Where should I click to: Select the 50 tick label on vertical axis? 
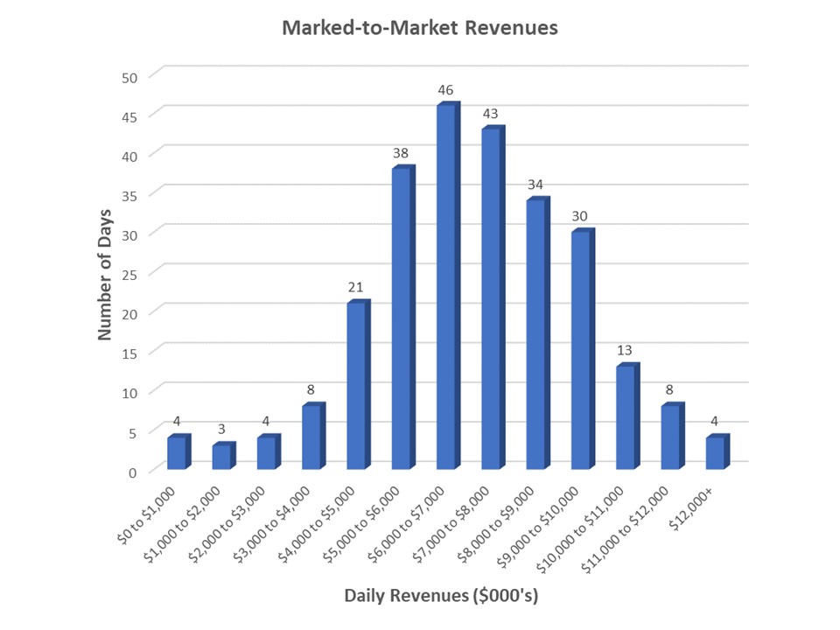click(x=130, y=76)
